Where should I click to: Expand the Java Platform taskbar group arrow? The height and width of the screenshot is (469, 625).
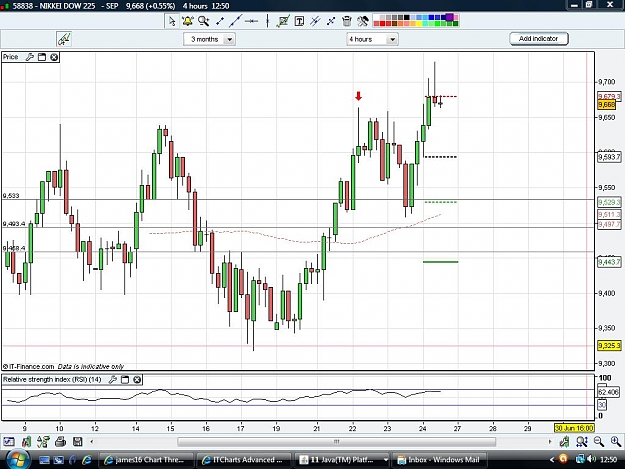coord(385,460)
